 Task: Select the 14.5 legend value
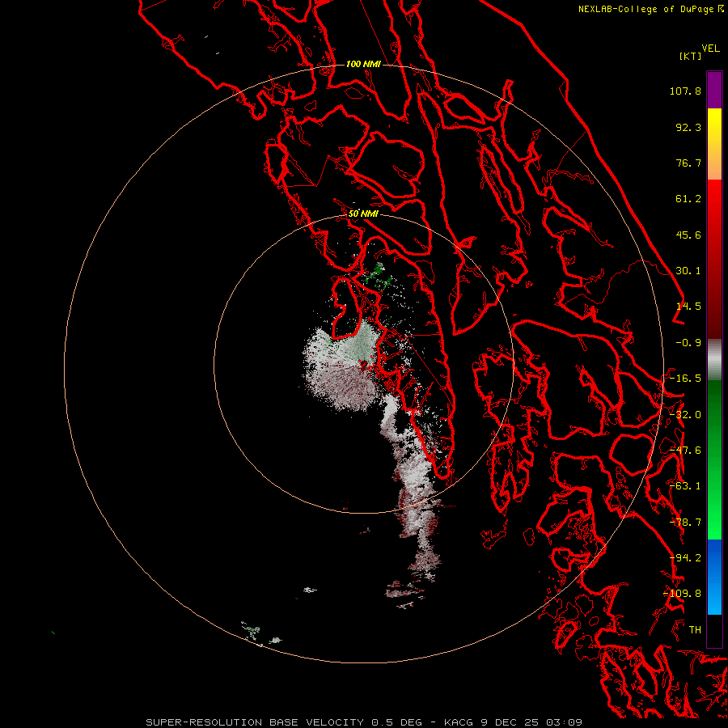point(688,307)
